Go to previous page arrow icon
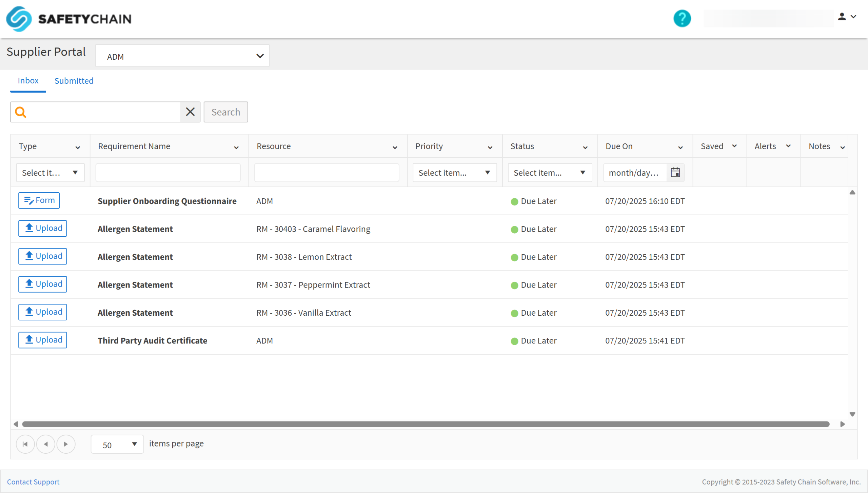Viewport: 868px width, 493px height. point(46,444)
